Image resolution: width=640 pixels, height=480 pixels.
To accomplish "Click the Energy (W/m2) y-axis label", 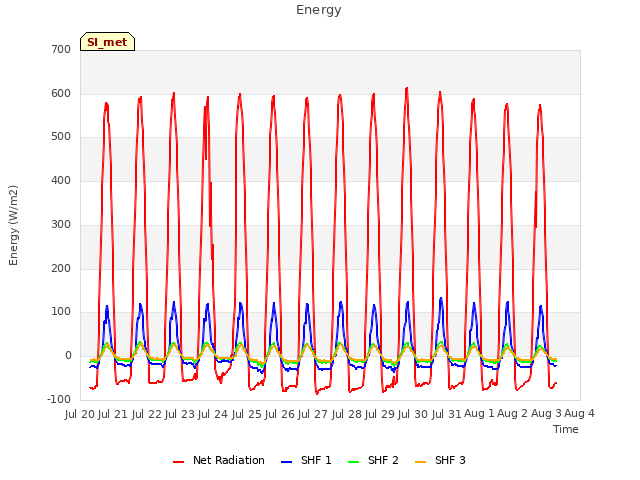I will coord(13,225).
